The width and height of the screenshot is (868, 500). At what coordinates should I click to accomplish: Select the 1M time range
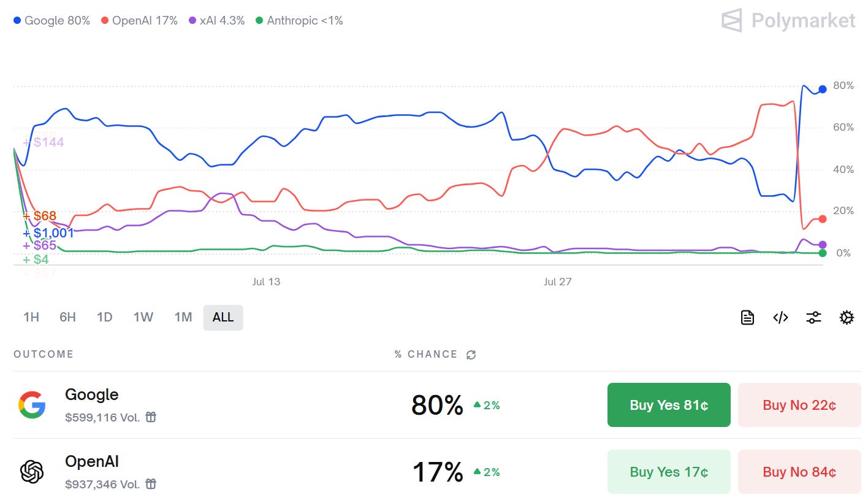[x=183, y=317]
